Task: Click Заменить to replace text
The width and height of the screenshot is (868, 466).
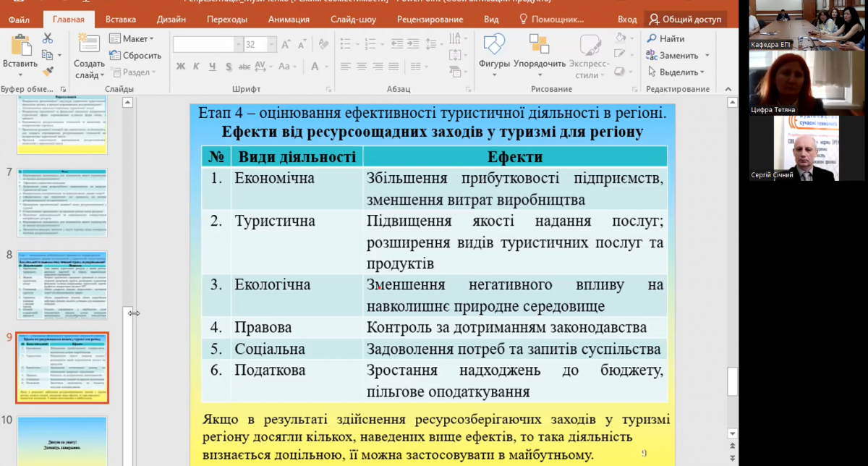Action: 676,56
